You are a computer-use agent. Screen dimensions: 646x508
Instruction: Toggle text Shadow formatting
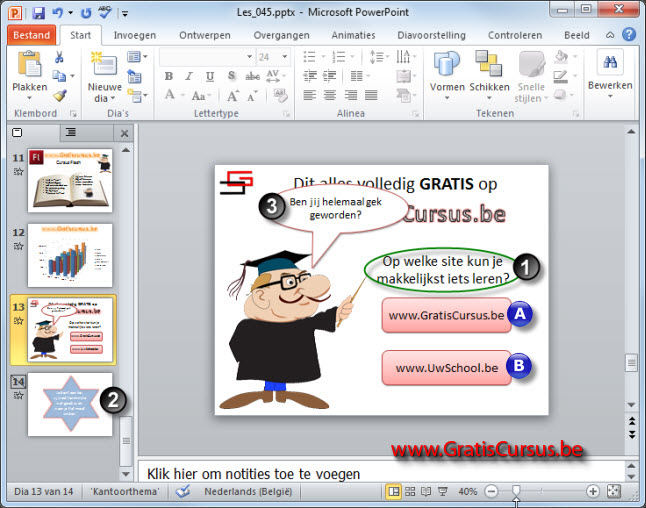coord(232,76)
